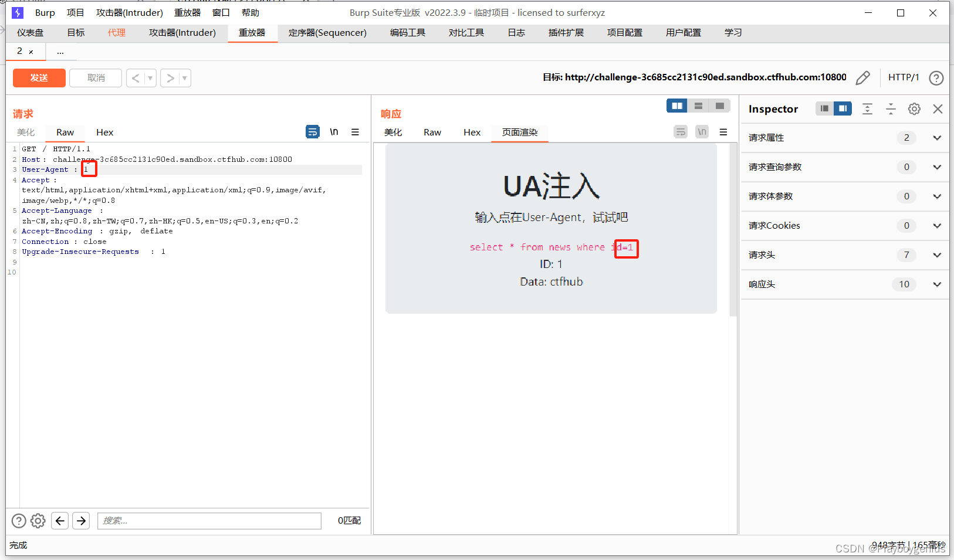
Task: Switch to 插件扩展 tab
Action: coord(566,33)
